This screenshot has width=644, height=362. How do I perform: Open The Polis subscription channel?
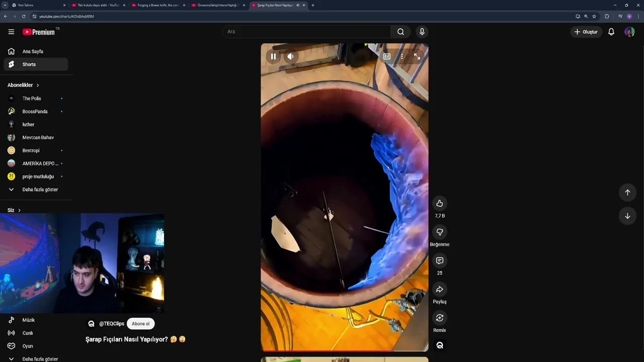point(36,99)
